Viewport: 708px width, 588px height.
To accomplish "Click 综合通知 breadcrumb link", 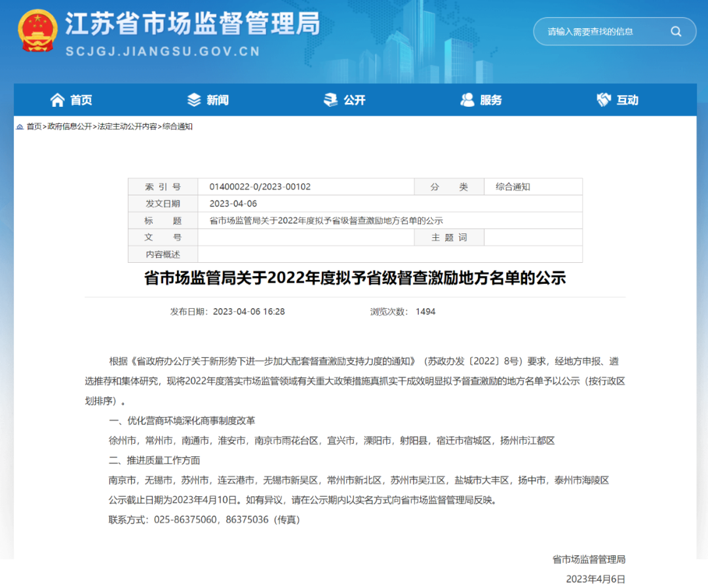I will click(178, 127).
